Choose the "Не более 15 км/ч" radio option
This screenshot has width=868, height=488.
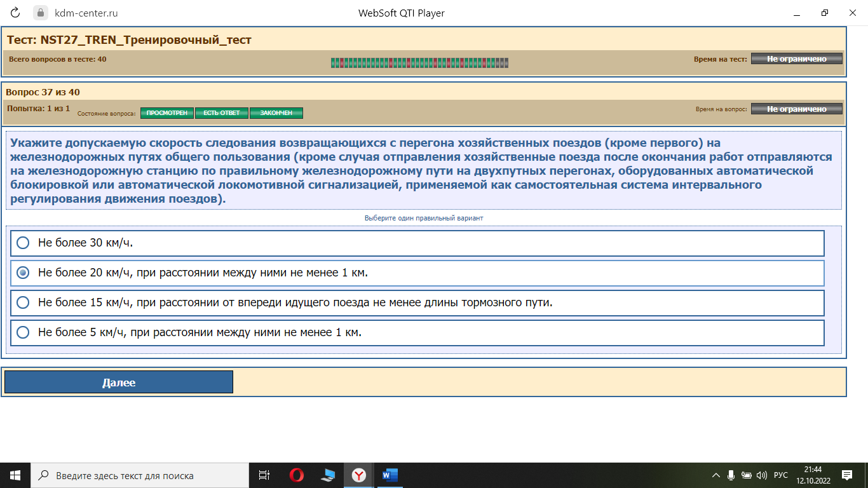pos(23,302)
